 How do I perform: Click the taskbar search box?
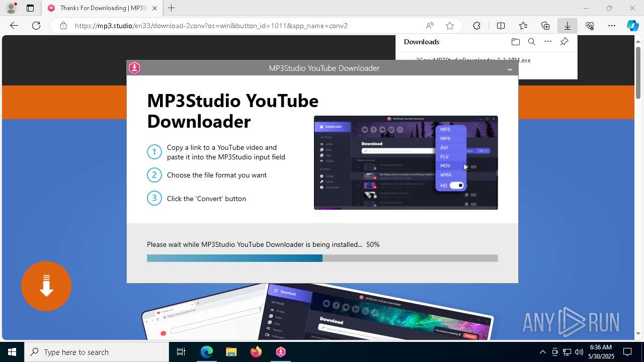pos(97,352)
